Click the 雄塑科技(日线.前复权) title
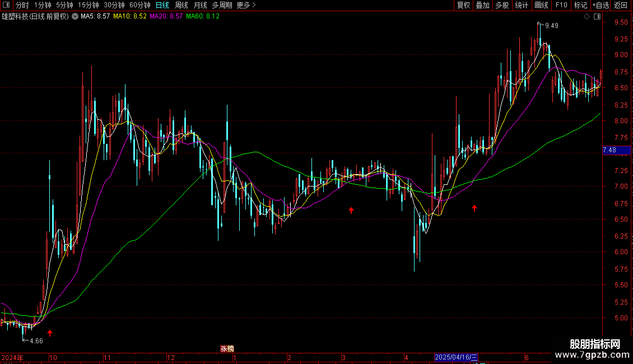Image resolution: width=633 pixels, height=364 pixels. tap(35, 17)
